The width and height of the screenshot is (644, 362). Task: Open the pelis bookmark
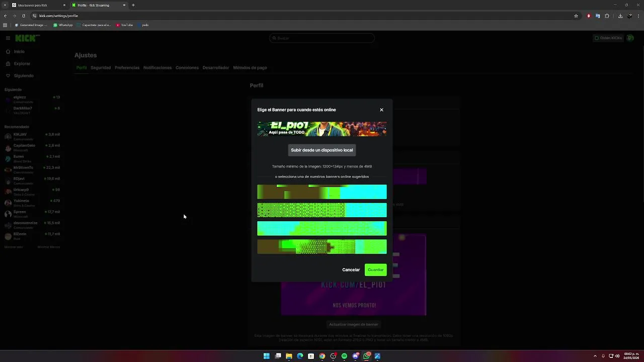[142, 25]
